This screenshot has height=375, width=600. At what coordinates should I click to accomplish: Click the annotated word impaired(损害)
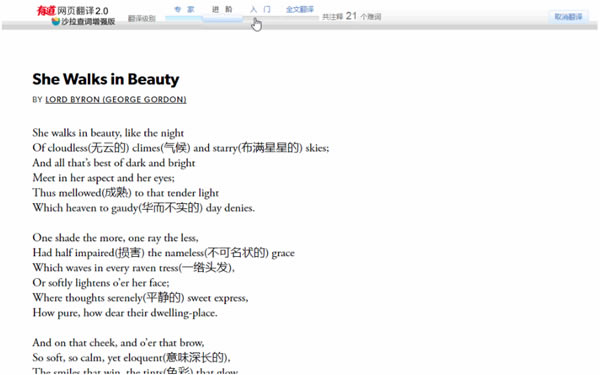110,253
